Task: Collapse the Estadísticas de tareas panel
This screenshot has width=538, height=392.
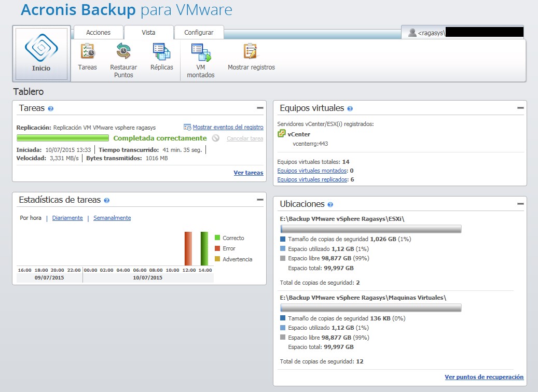Action: (260, 200)
